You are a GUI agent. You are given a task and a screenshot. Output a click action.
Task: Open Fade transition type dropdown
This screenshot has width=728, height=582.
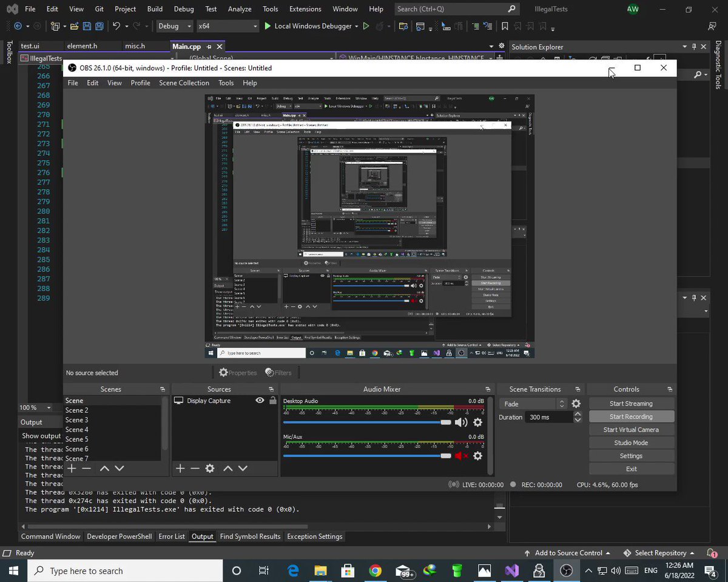[533, 404]
